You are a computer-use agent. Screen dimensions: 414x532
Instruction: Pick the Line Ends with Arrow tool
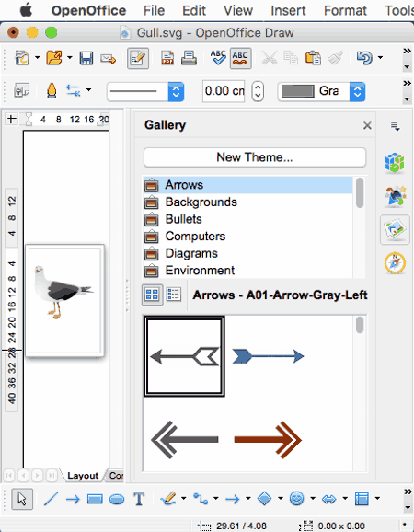[73, 499]
